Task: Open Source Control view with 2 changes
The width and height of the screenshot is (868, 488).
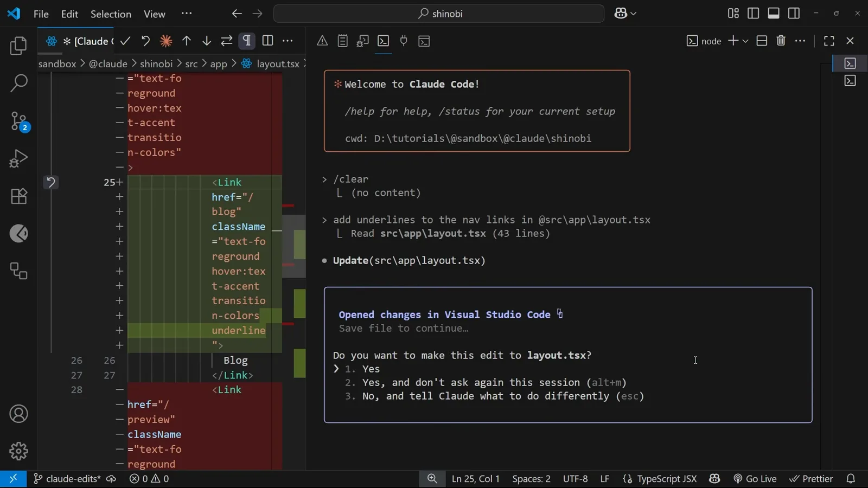Action: coord(18,121)
